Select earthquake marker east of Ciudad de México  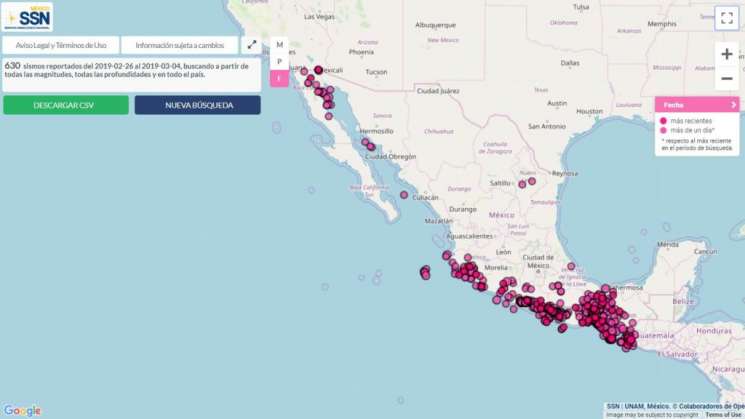click(571, 267)
